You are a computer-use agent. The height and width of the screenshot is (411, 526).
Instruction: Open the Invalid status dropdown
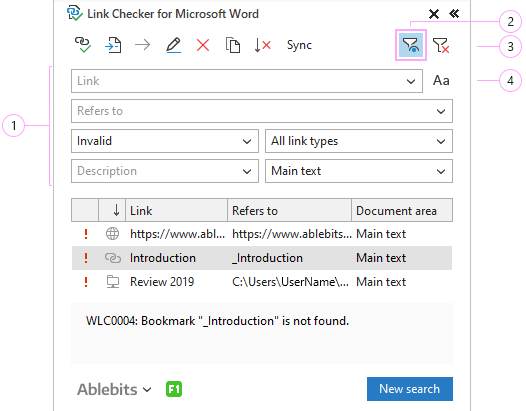tap(165, 141)
